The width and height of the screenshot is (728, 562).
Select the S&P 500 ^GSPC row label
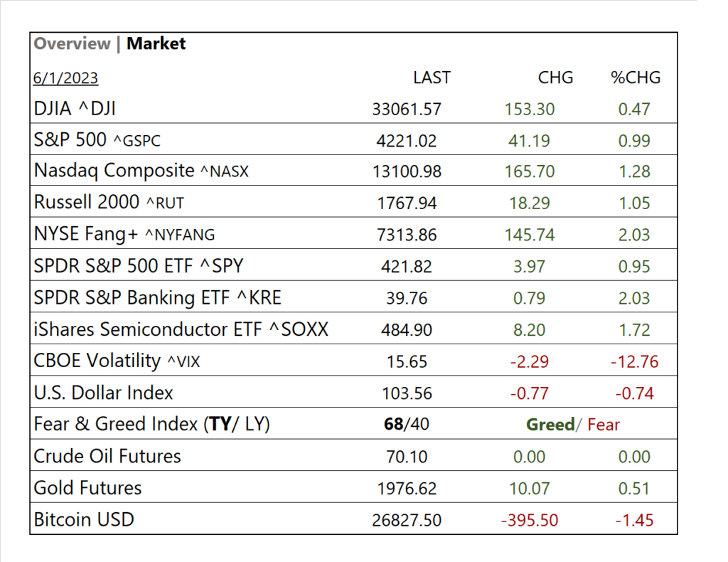[97, 140]
